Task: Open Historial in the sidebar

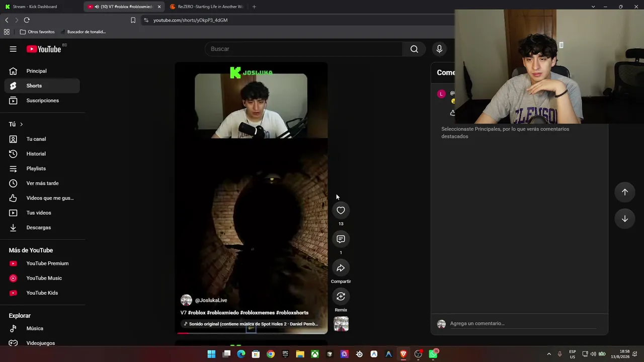Action: click(42, 154)
